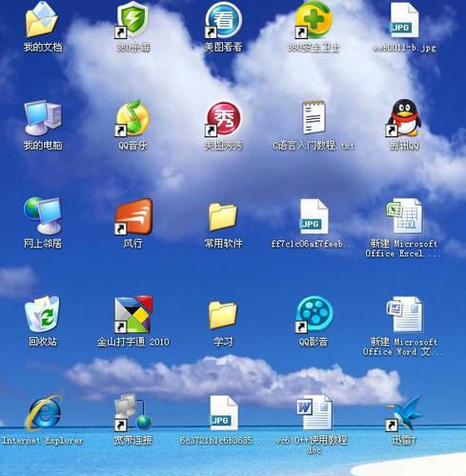Select the 新建 Microsoft Office Word document
The image size is (466, 476).
[404, 314]
